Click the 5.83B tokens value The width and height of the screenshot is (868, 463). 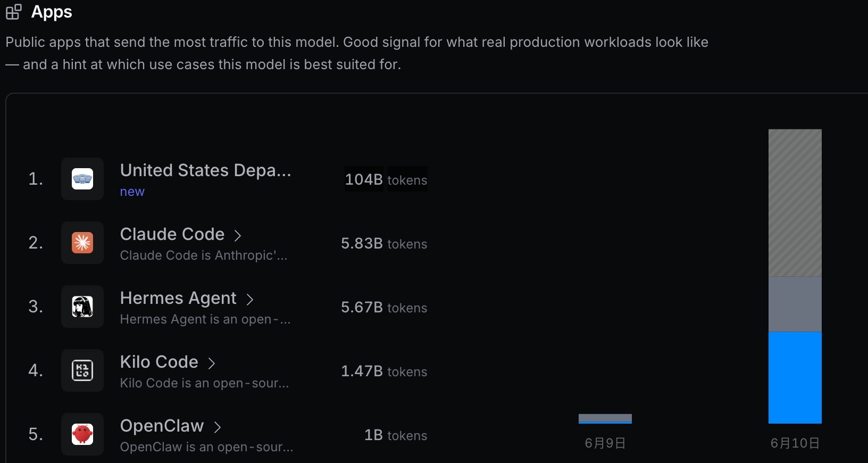(384, 243)
